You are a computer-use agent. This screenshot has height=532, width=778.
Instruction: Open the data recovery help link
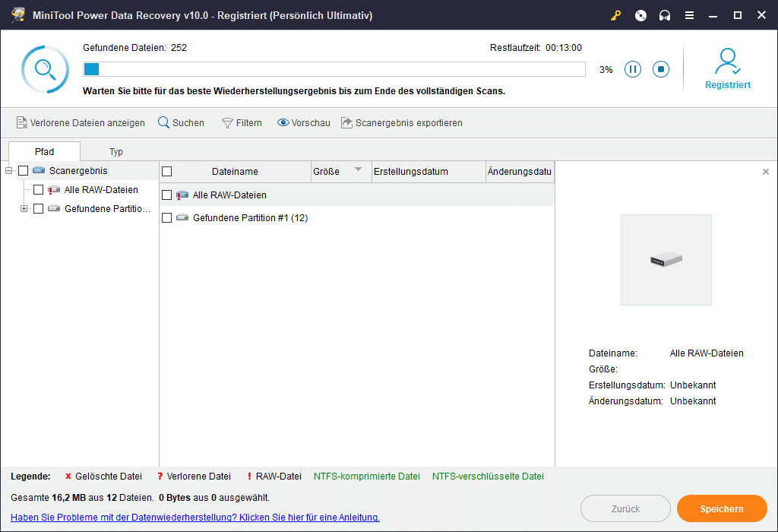195,518
